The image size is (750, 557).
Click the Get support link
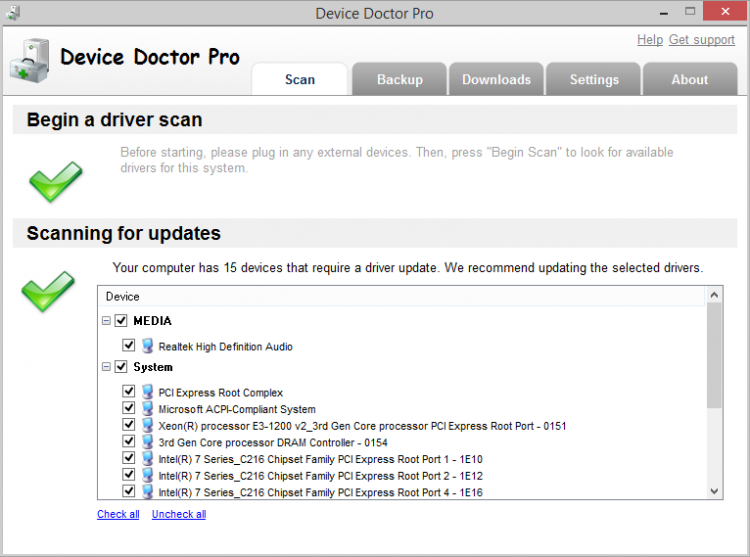(702, 40)
